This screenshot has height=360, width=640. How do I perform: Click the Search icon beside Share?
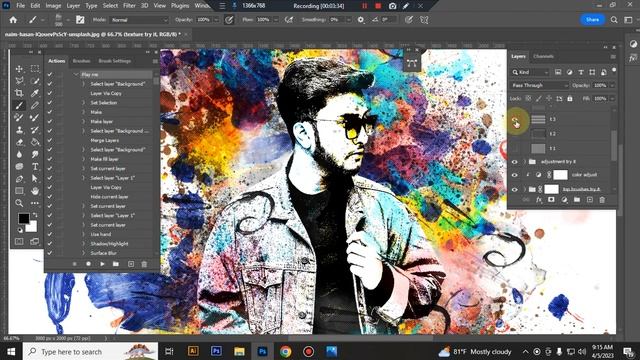click(614, 20)
